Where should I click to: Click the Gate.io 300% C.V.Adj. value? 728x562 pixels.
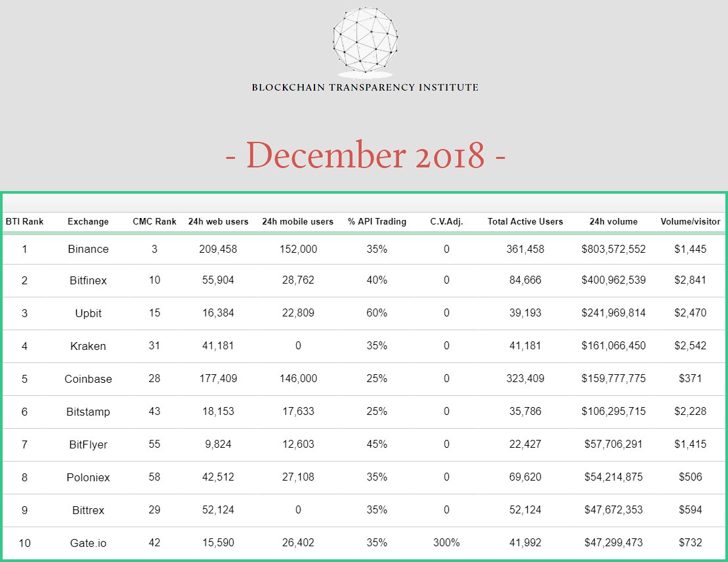click(446, 542)
